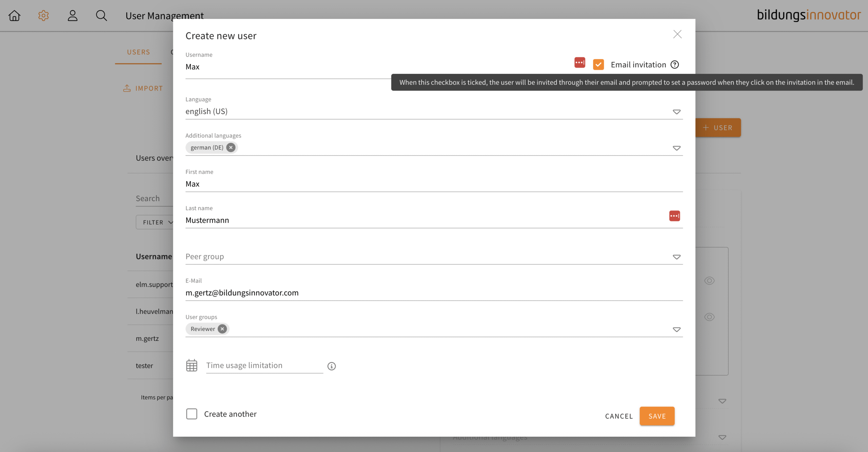
Task: Click the Email invitation help icon
Action: [675, 64]
